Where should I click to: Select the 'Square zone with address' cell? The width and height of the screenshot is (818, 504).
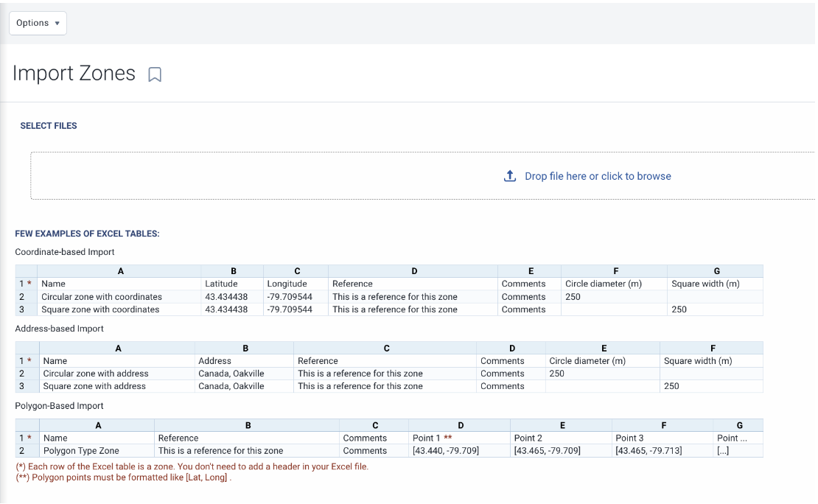pyautogui.click(x=94, y=386)
